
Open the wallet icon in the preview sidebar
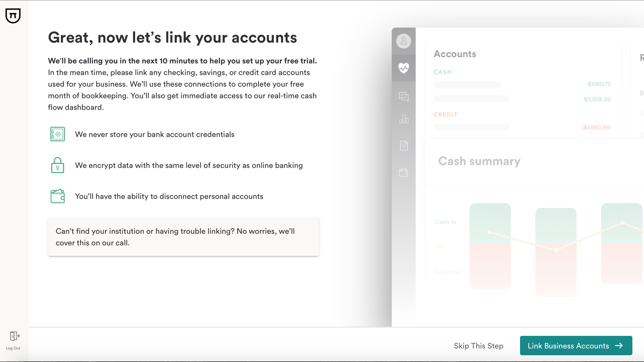[x=404, y=172]
